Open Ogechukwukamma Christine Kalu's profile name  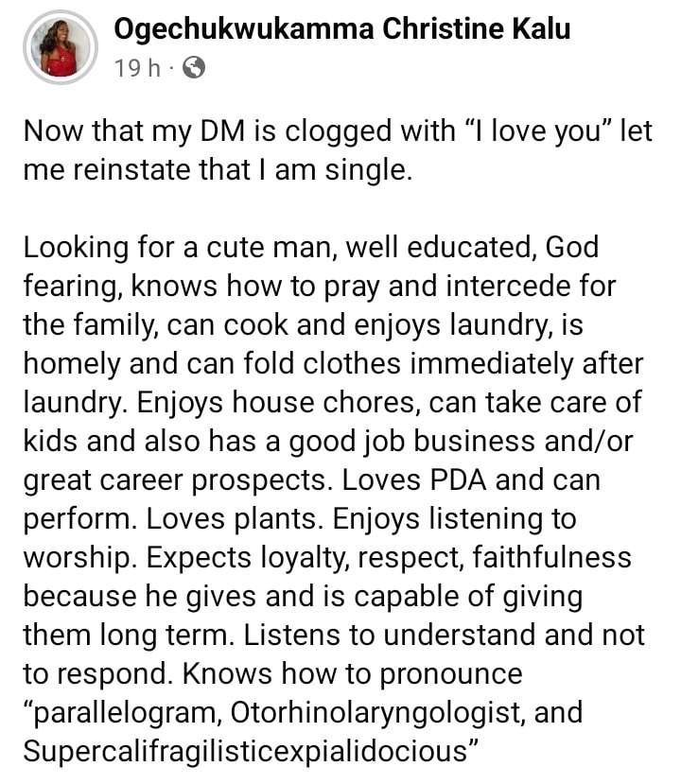coord(341,29)
